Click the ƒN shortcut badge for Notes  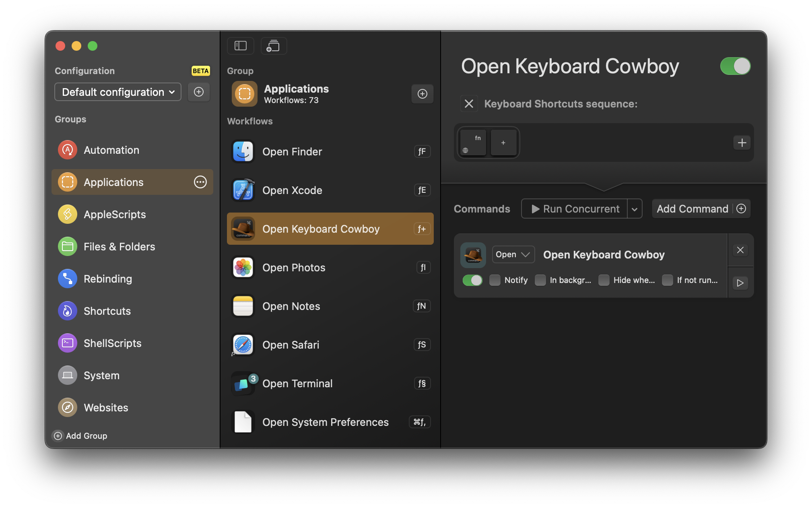pos(421,306)
